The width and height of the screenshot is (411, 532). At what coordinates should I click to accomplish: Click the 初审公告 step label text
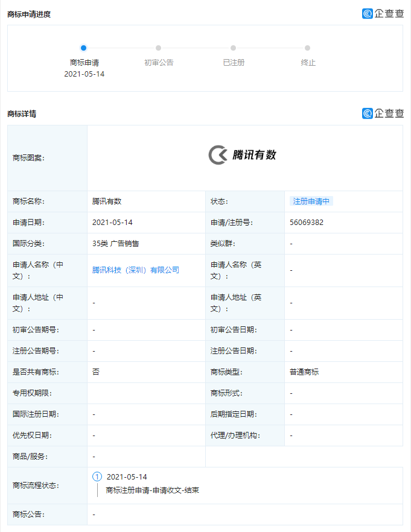[x=159, y=63]
